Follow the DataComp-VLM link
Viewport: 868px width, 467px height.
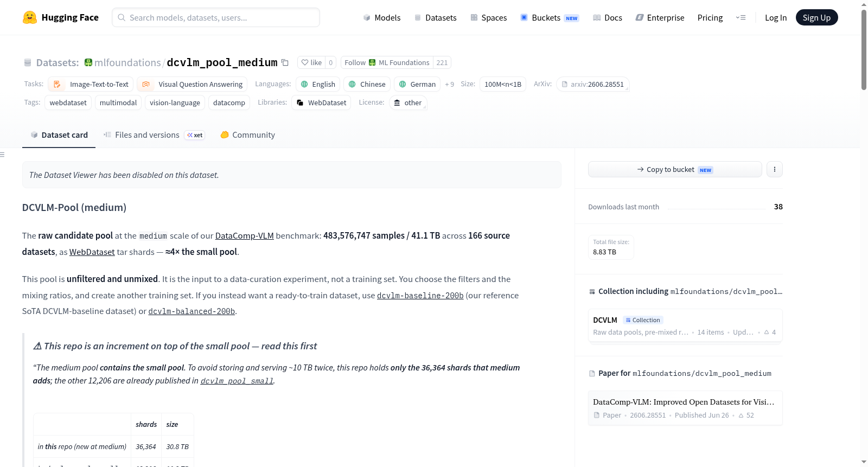[245, 236]
